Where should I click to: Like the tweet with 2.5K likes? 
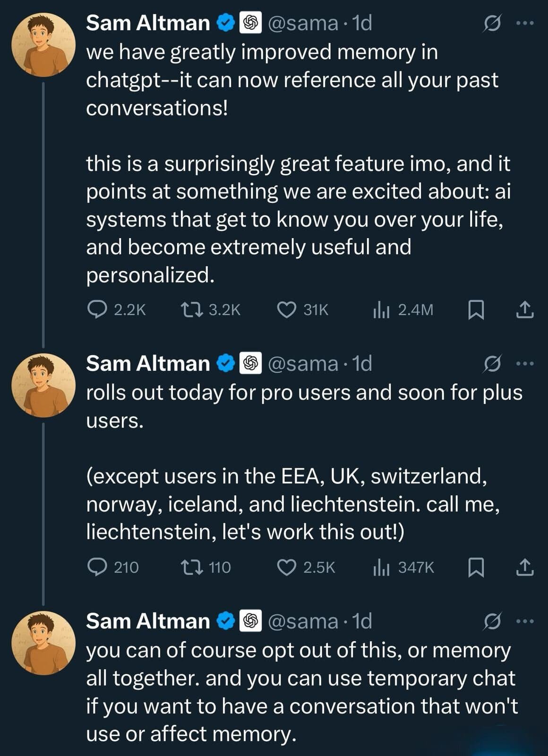tap(286, 567)
